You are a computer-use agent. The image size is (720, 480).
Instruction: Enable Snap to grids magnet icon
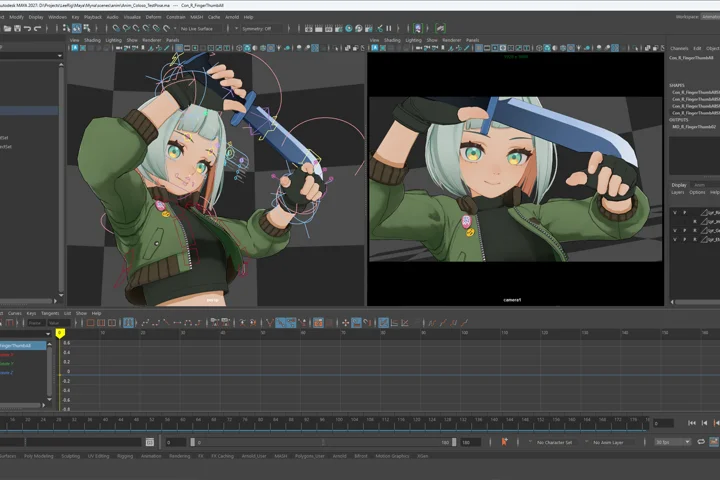116,28
